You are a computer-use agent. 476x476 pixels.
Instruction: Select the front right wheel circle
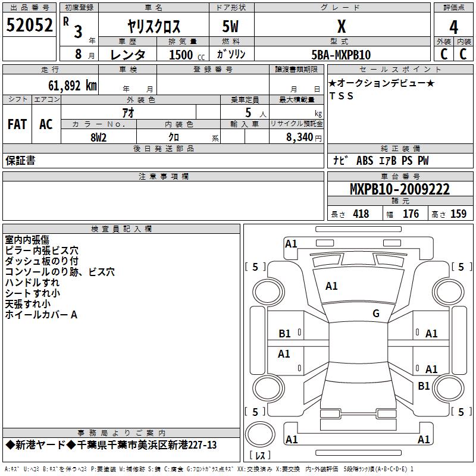click(x=449, y=292)
